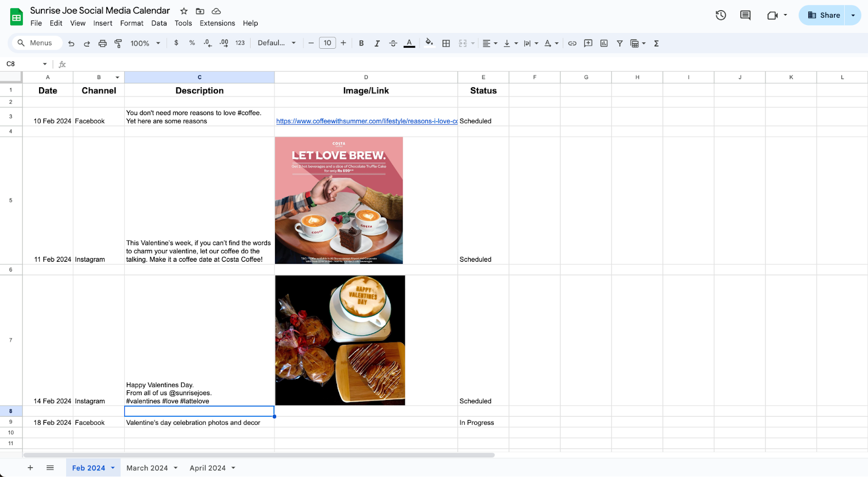This screenshot has height=477, width=868.
Task: Open borders tool in toolbar
Action: point(446,43)
